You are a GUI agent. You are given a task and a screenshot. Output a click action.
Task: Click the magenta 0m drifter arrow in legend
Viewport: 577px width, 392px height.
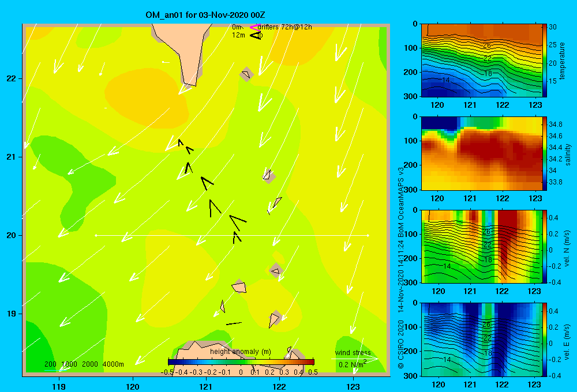click(x=254, y=27)
